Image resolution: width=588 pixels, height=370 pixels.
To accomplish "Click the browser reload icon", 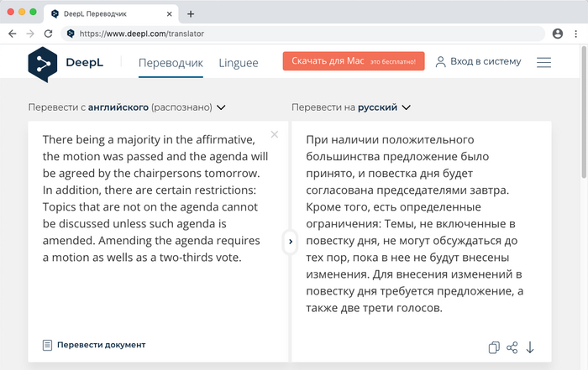I will click(48, 34).
